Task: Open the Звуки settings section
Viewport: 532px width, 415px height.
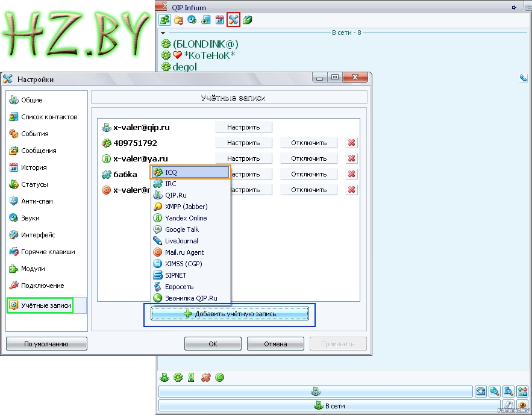Action: (24, 218)
